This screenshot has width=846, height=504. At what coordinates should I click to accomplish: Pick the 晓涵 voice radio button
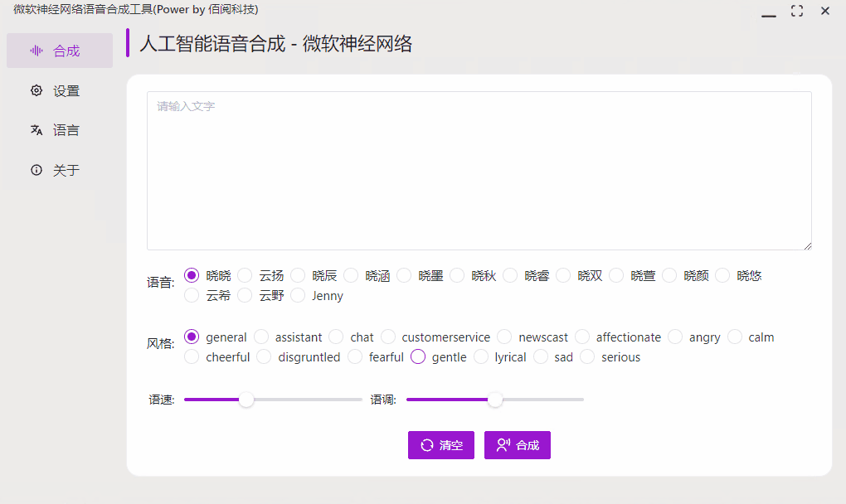point(351,275)
